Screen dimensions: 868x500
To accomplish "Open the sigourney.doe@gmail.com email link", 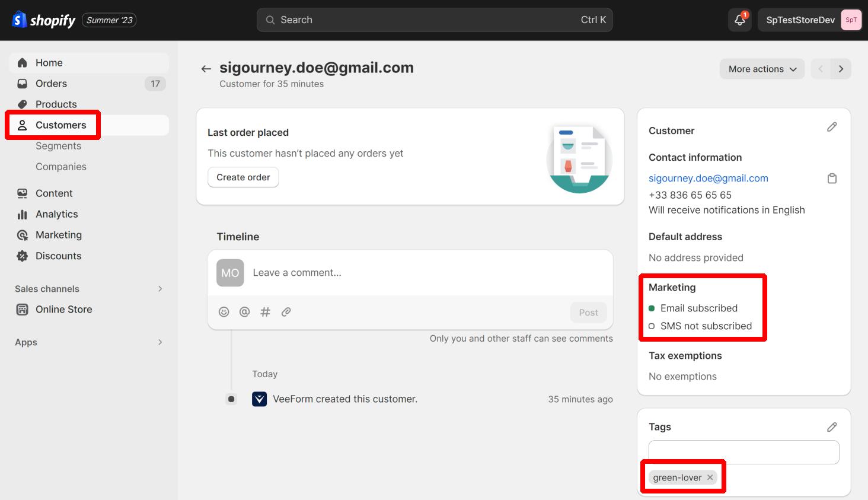I will (x=708, y=179).
